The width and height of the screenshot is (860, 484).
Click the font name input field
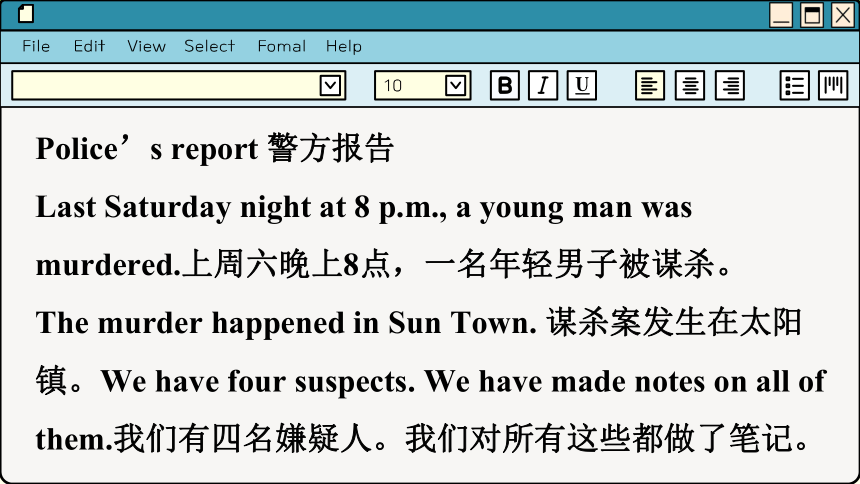click(178, 86)
